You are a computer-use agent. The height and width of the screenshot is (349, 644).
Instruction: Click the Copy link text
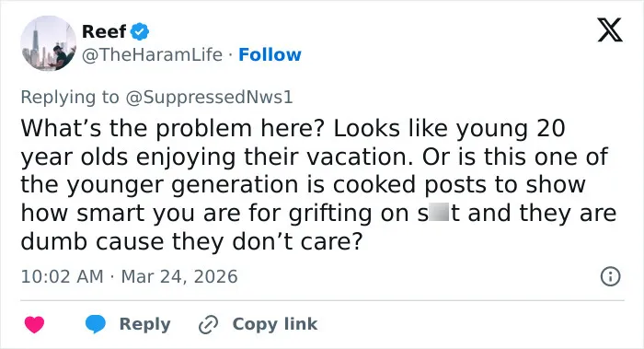pos(275,324)
